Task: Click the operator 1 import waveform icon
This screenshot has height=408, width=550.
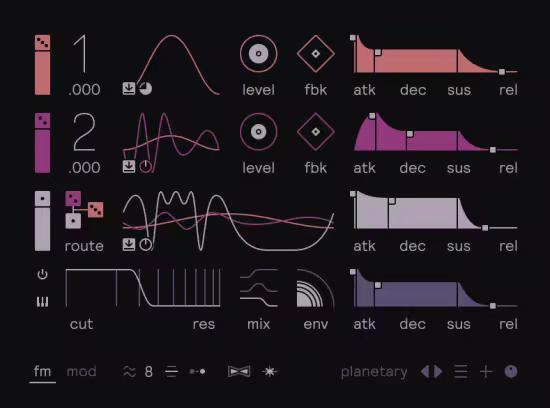Action: (129, 88)
